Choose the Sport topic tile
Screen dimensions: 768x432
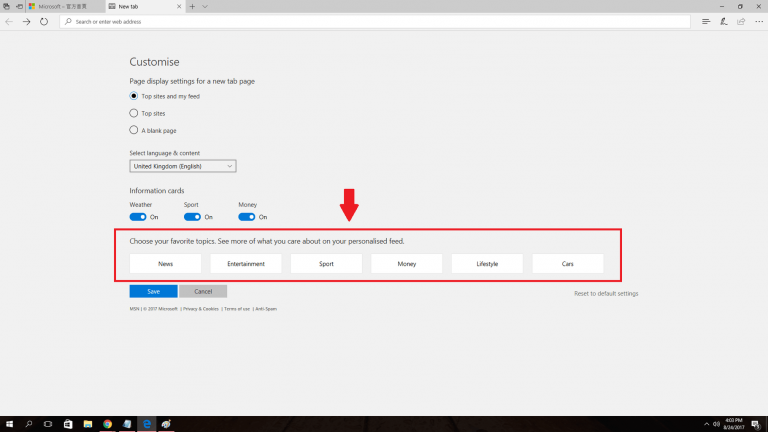326,264
